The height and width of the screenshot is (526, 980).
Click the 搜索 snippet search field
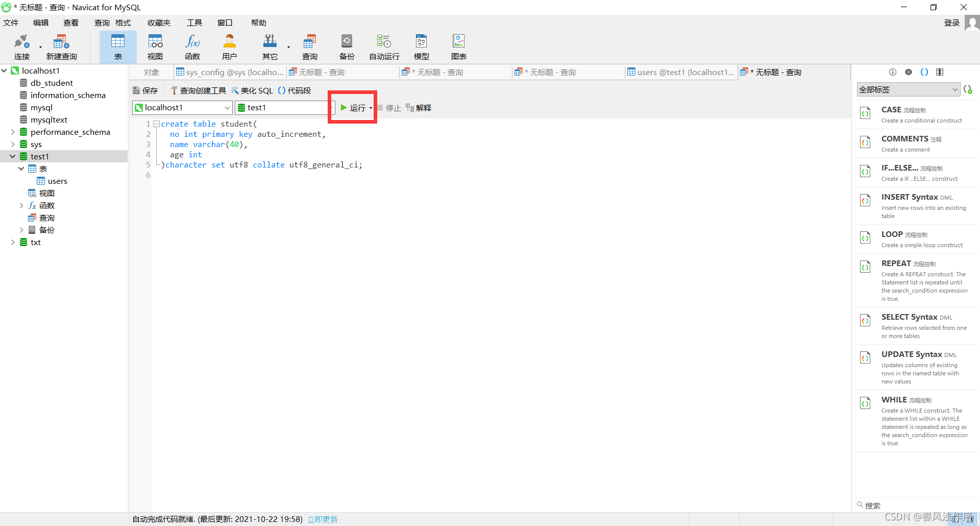point(916,505)
